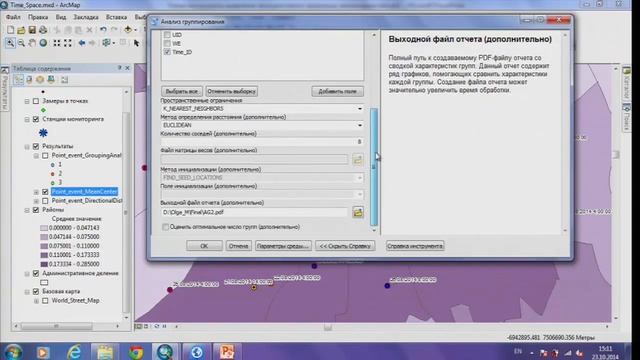The image size is (640, 360).
Task: List layers by drawing order
Action: [18, 80]
